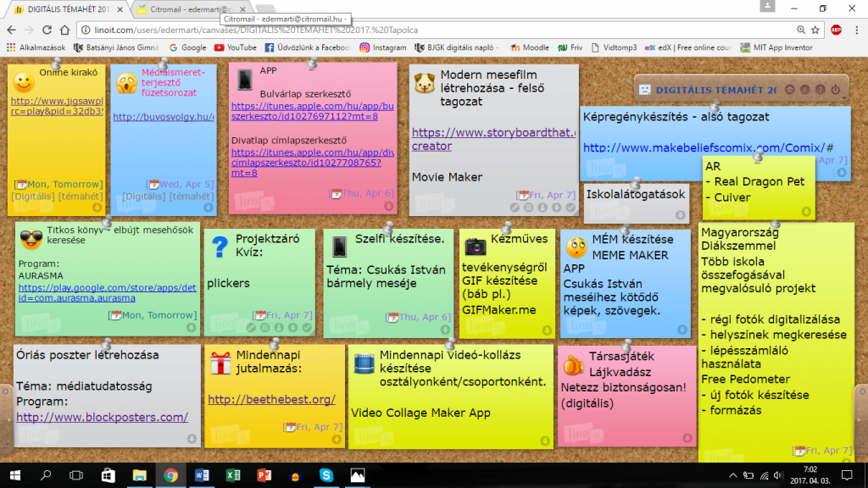Switch to the DIGITÁLIS TÉMAHÉT browser tab
The image size is (868, 488).
(69, 9)
